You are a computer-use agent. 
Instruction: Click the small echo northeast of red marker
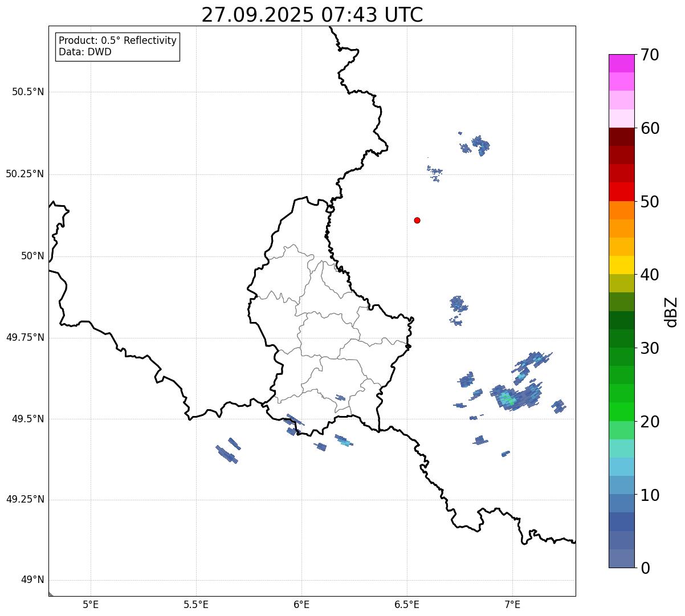[x=435, y=172]
